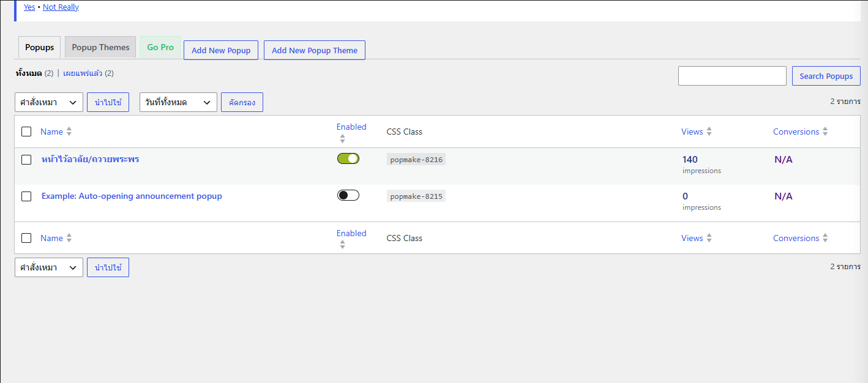The image size is (868, 383).
Task: Click the top นำไปใช้ apply button
Action: 108,102
